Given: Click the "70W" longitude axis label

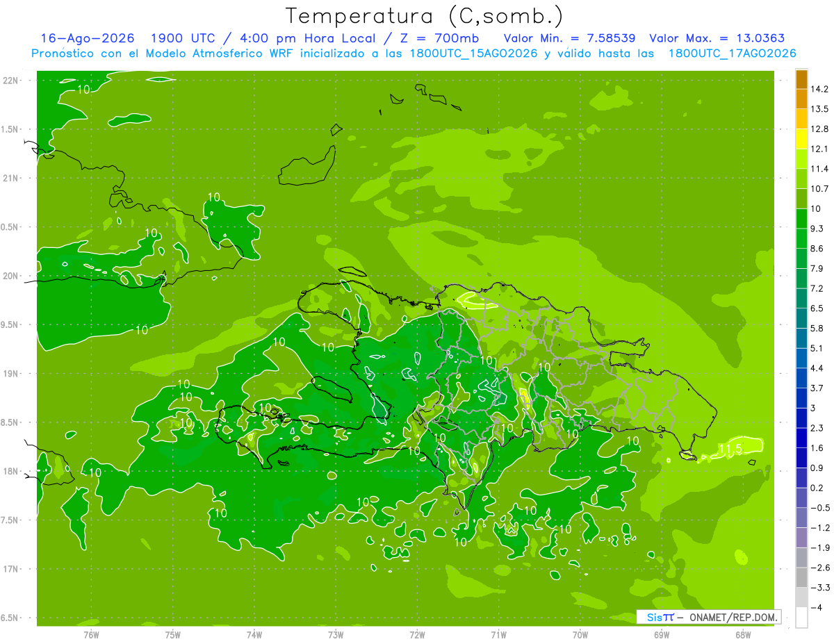Looking at the screenshot, I should click(x=580, y=635).
